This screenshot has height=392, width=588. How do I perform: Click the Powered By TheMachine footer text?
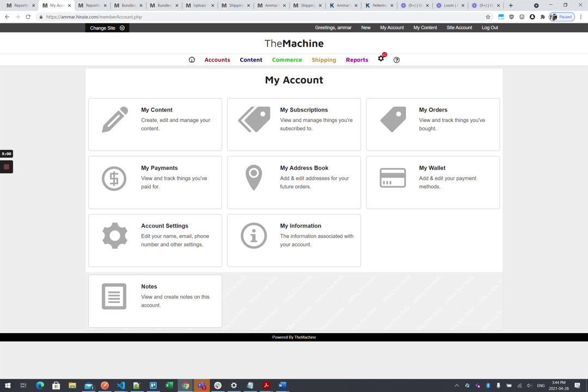(x=294, y=337)
